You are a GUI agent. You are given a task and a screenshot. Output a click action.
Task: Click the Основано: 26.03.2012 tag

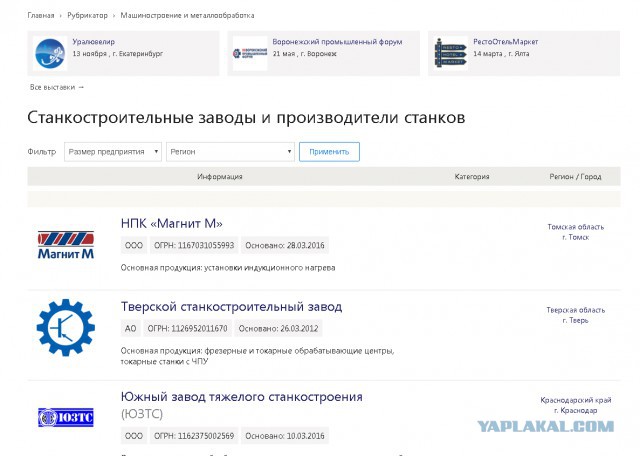click(278, 329)
